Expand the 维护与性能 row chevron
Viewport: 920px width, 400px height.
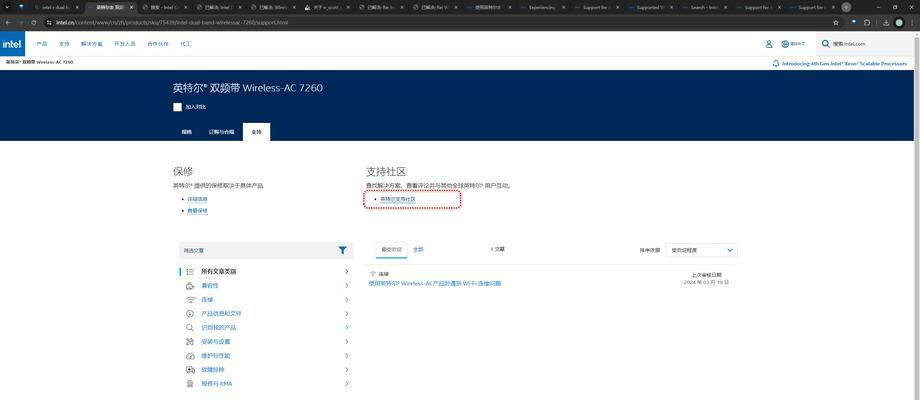coord(347,356)
